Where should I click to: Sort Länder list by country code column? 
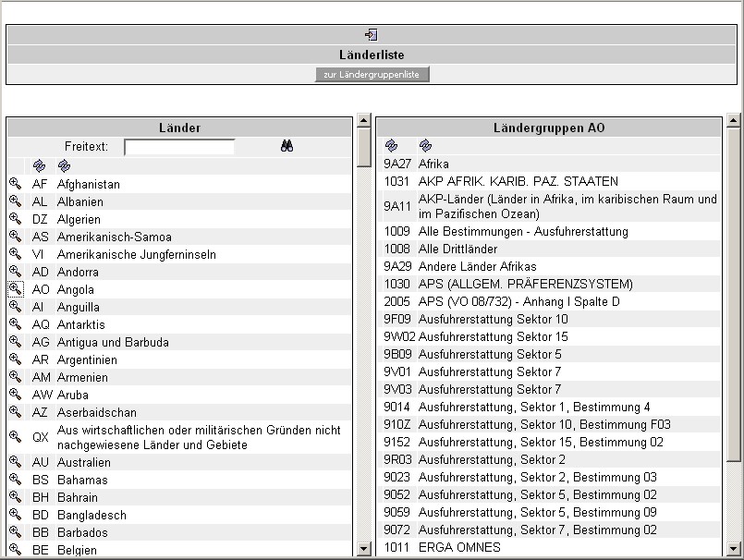(x=39, y=166)
